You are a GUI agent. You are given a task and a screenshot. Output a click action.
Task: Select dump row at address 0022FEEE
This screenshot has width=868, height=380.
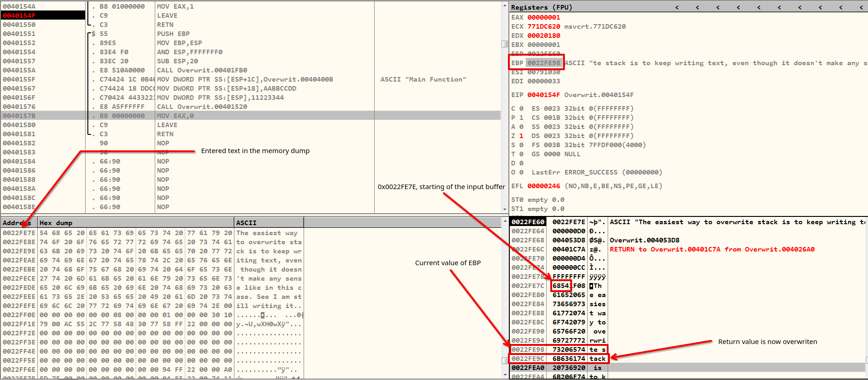point(152,297)
